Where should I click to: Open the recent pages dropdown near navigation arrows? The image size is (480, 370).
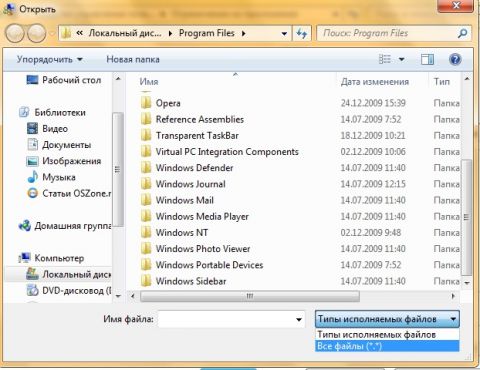pyautogui.click(x=52, y=34)
